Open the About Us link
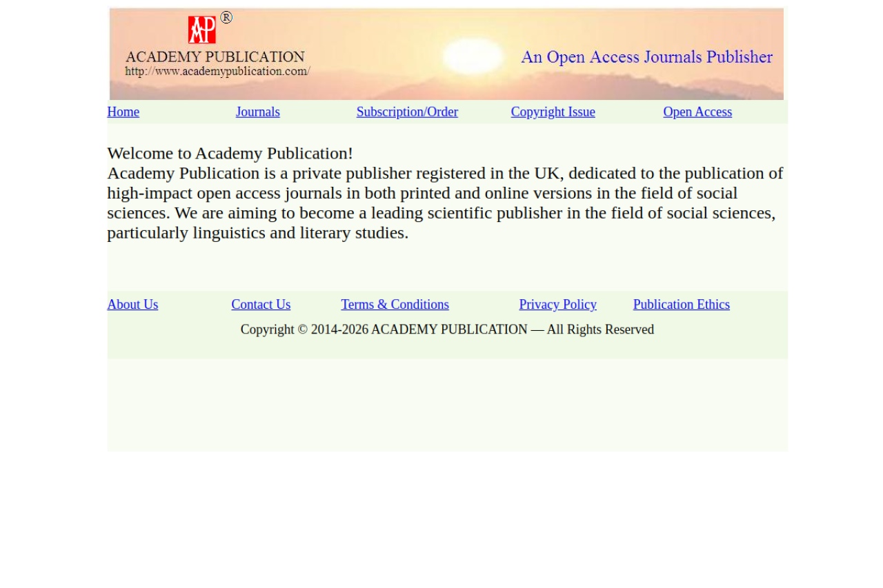Image resolution: width=883 pixels, height=588 pixels. coord(132,304)
